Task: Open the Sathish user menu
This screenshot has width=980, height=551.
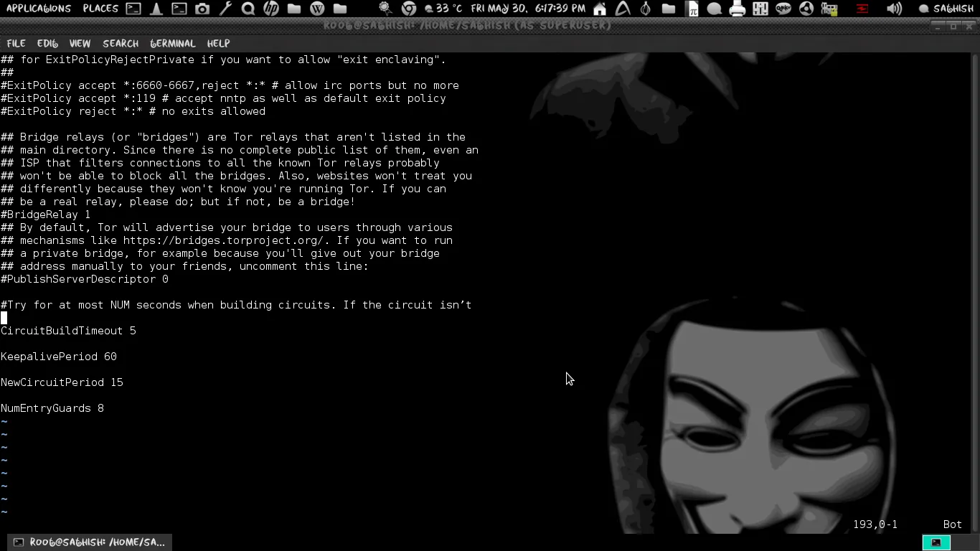Action: (946, 9)
